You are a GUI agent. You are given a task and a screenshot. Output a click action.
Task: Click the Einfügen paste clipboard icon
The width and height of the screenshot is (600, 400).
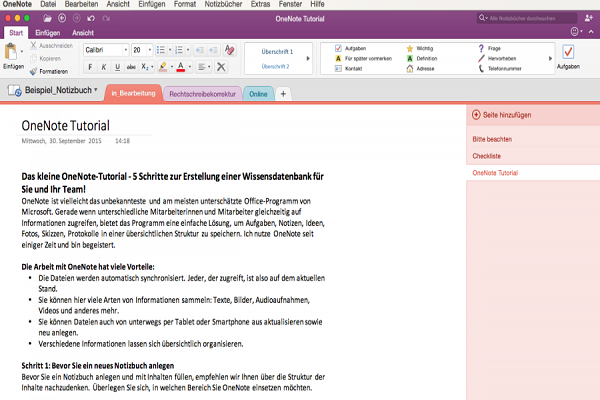pyautogui.click(x=13, y=52)
